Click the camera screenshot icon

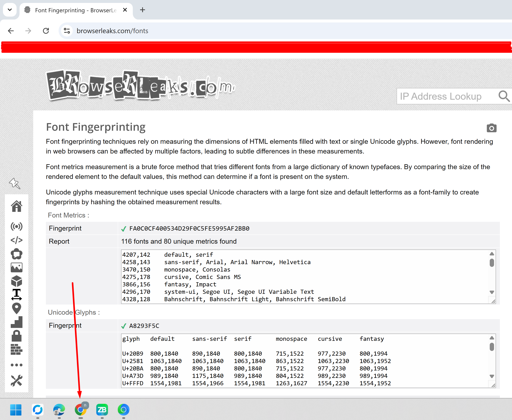point(491,128)
